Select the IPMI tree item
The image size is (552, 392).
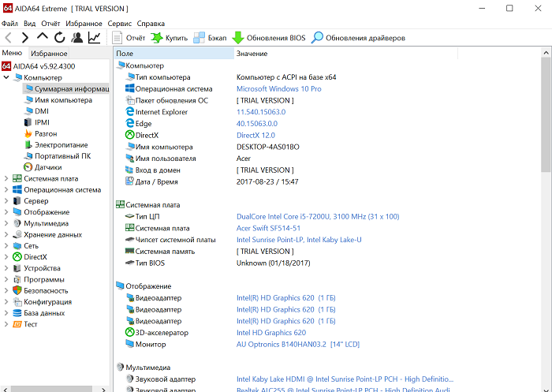click(42, 122)
